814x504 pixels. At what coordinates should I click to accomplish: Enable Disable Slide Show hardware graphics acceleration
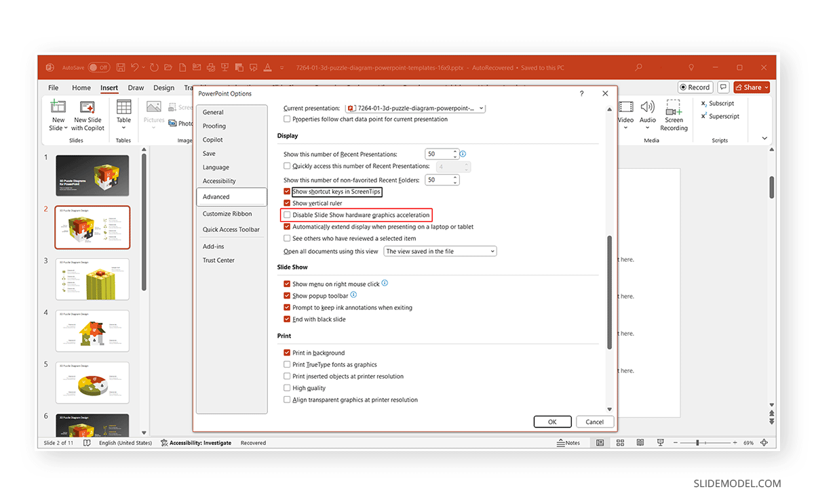[x=287, y=214]
